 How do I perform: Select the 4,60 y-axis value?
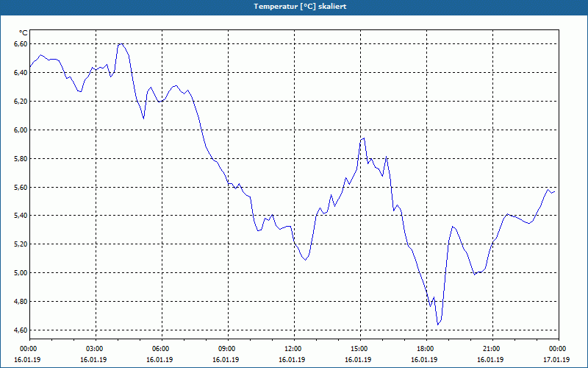[x=21, y=330]
